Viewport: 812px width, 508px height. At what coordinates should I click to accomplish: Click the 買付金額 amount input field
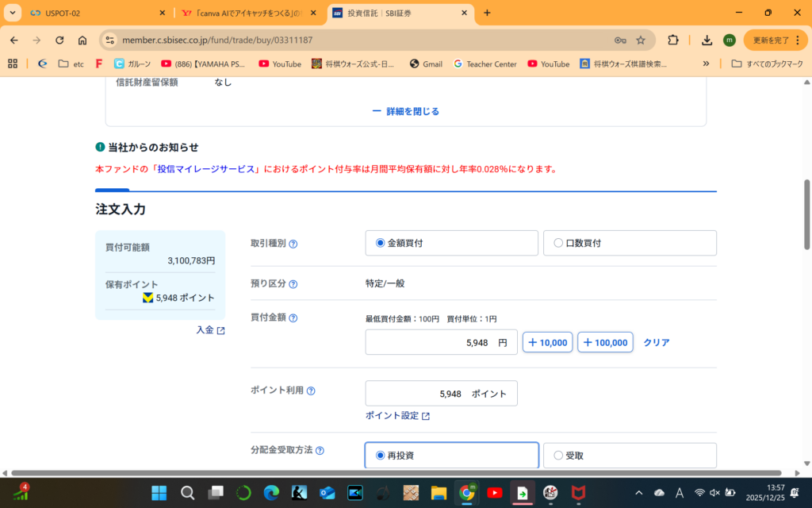click(441, 343)
